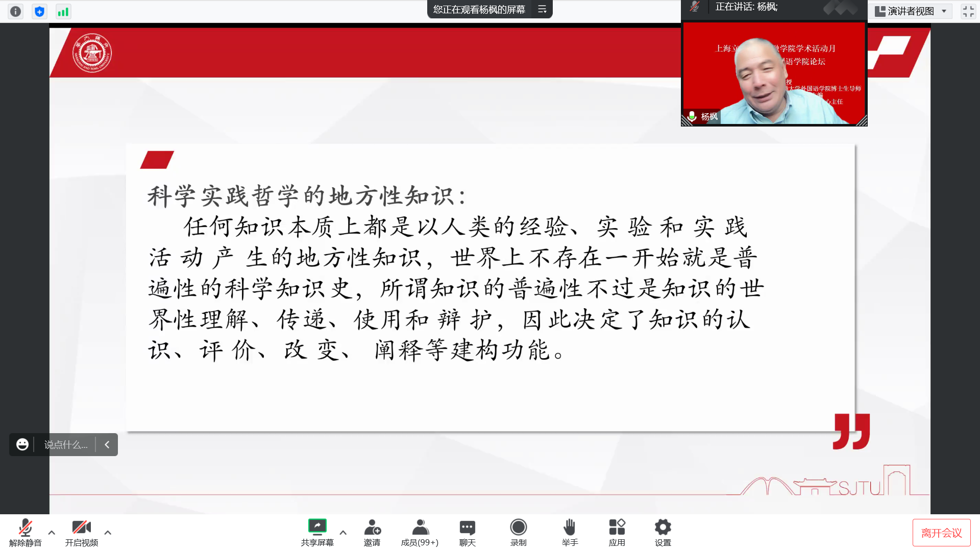
Task: Open the chat panel
Action: coord(467,532)
